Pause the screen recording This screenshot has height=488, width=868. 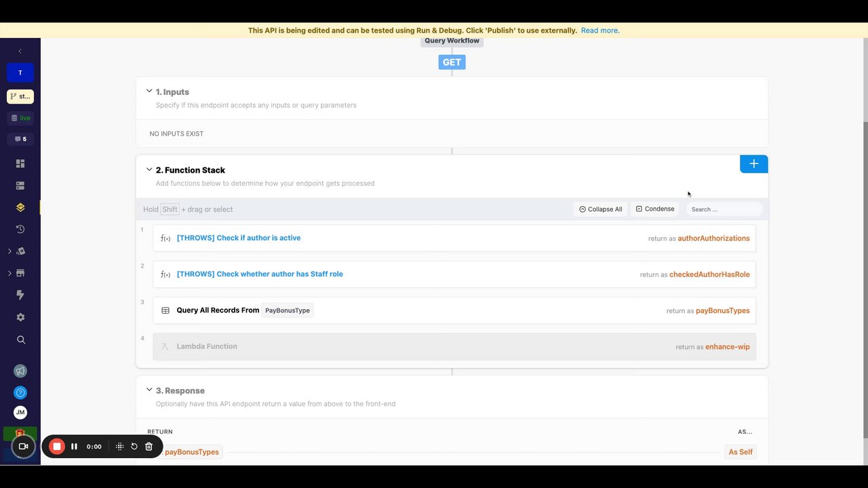74,447
